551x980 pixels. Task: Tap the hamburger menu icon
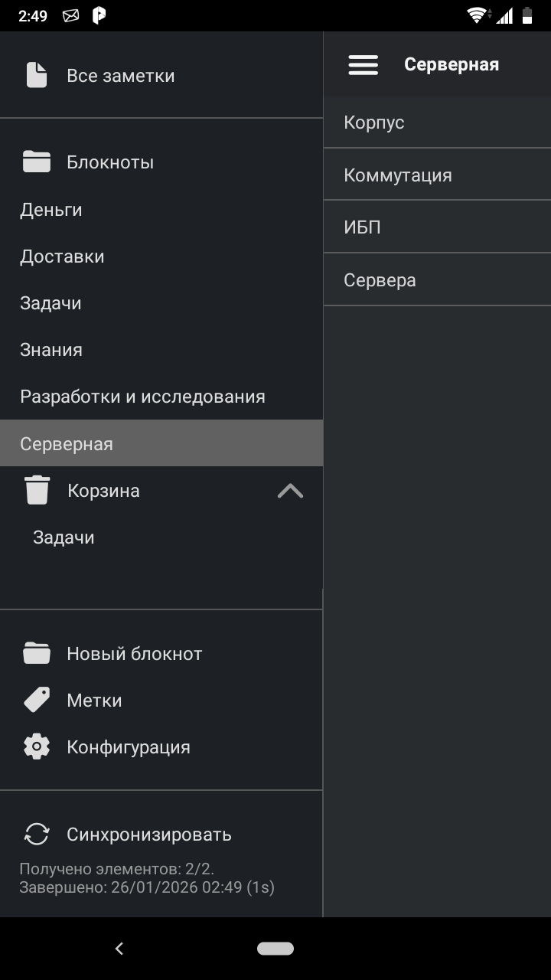(x=364, y=65)
